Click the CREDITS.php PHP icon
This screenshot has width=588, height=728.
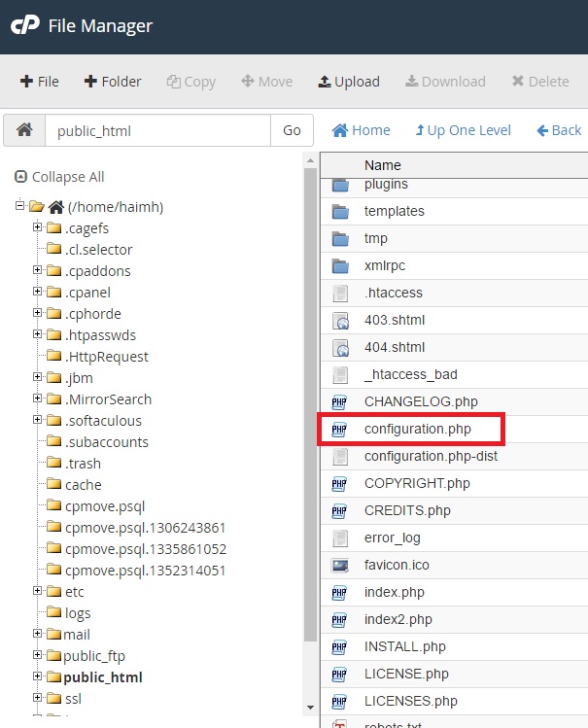pos(339,511)
